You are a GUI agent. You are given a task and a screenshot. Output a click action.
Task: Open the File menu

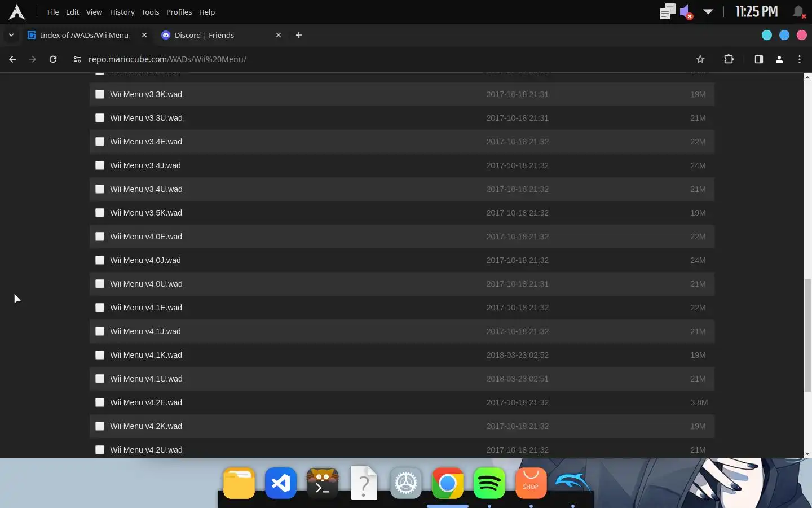pos(53,12)
